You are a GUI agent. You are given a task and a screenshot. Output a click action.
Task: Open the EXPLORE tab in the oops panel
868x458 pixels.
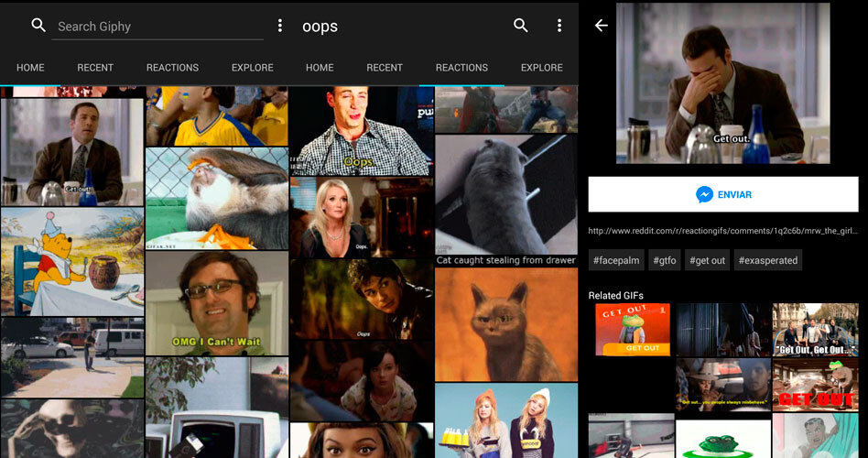point(542,68)
